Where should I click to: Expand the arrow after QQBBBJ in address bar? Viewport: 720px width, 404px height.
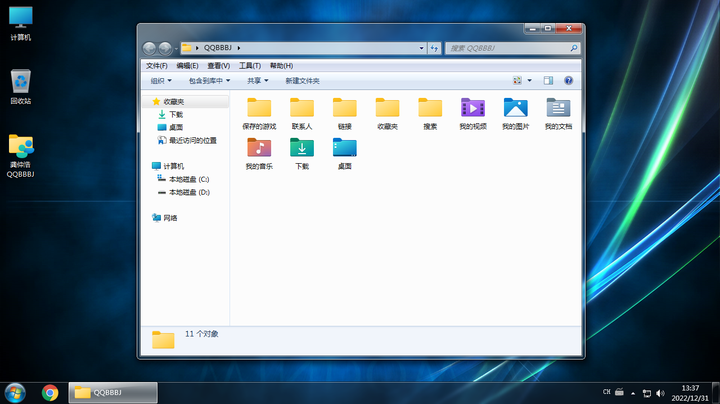click(x=239, y=48)
